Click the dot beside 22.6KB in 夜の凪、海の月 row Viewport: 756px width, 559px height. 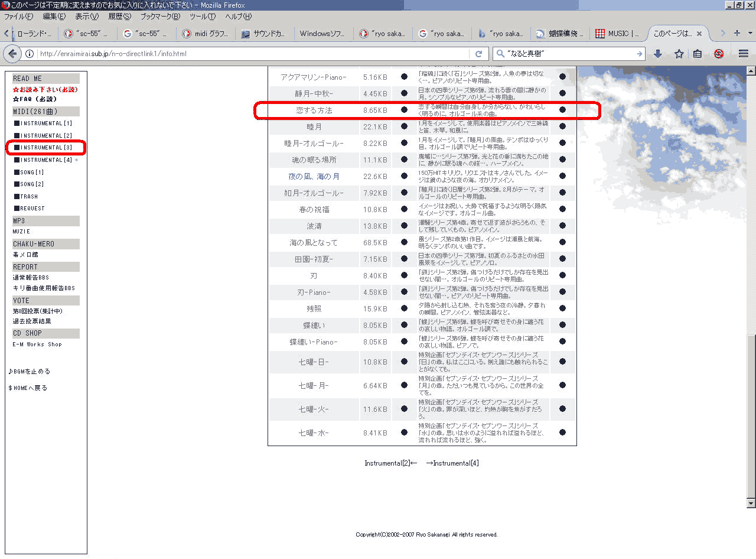[405, 176]
